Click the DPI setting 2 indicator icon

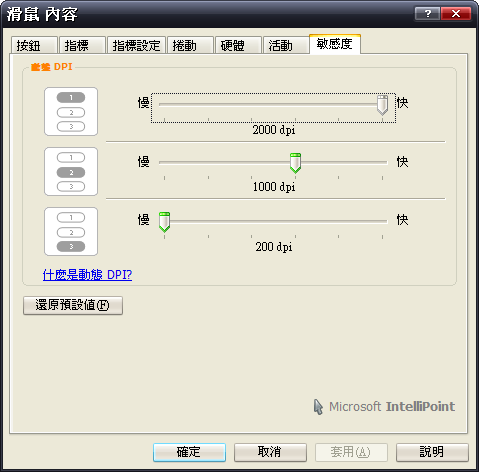pos(71,172)
